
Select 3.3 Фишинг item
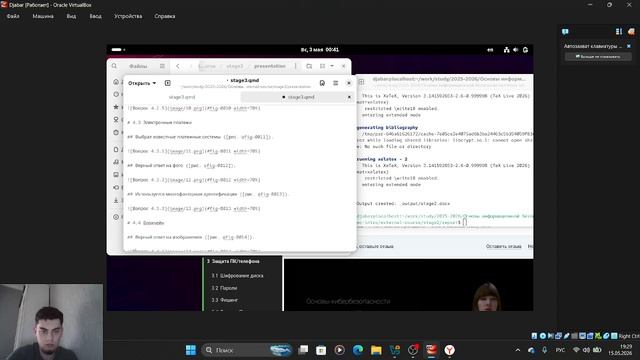(x=224, y=300)
